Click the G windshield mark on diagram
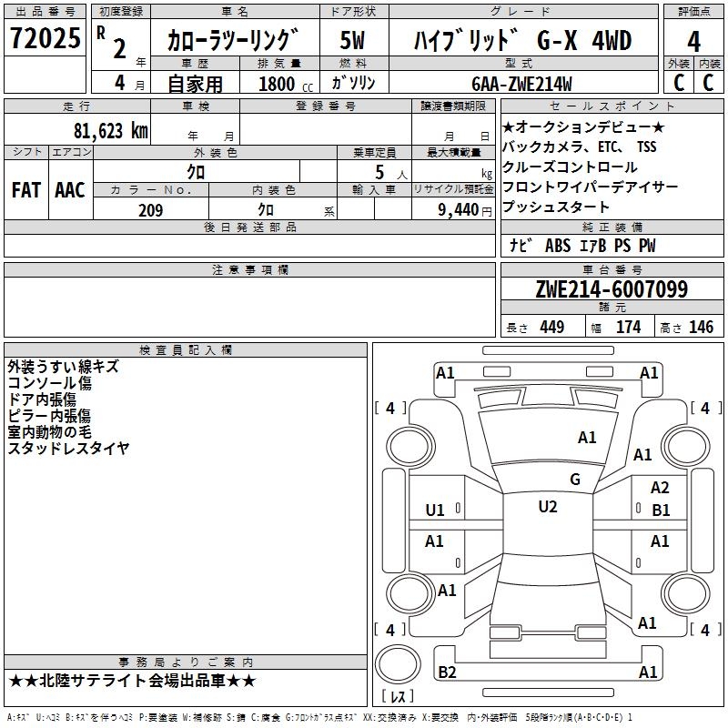The width and height of the screenshot is (728, 728). click(575, 480)
